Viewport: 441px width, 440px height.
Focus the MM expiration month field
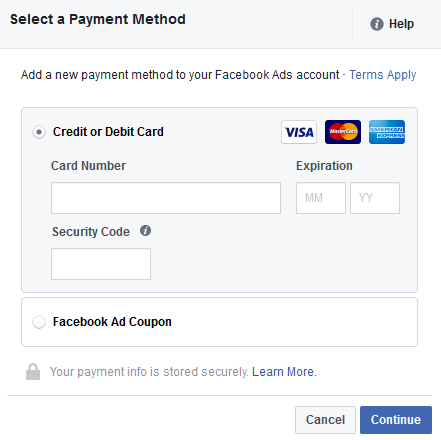point(321,198)
